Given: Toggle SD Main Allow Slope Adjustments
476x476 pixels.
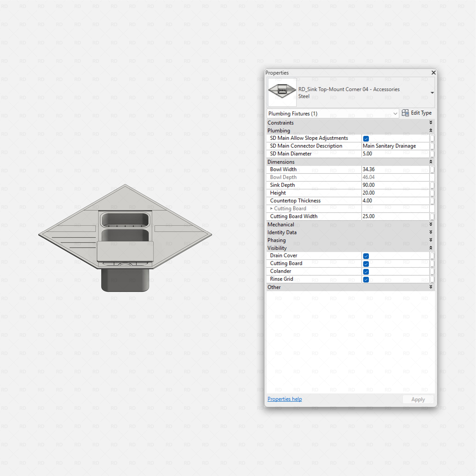Looking at the screenshot, I should click(x=366, y=138).
